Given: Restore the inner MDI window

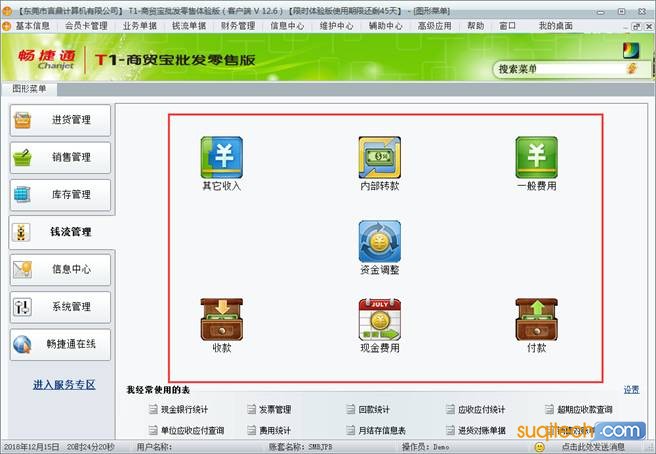Looking at the screenshot, I should click(637, 26).
